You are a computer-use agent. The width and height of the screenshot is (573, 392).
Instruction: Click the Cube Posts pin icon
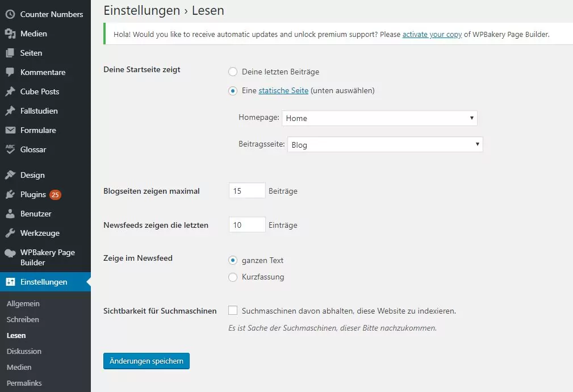click(x=10, y=91)
